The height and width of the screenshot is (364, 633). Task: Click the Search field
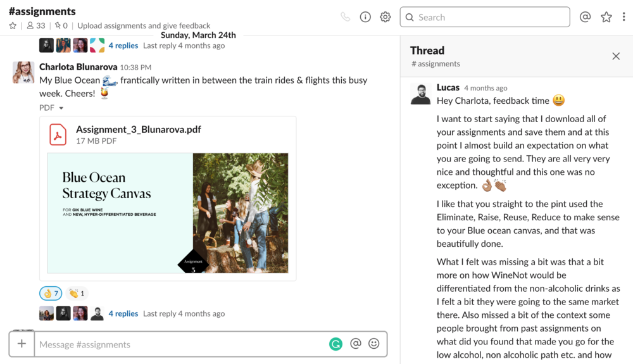pyautogui.click(x=485, y=17)
